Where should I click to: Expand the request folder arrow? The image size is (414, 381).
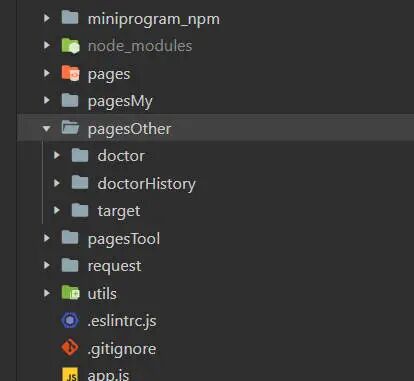pyautogui.click(x=47, y=265)
